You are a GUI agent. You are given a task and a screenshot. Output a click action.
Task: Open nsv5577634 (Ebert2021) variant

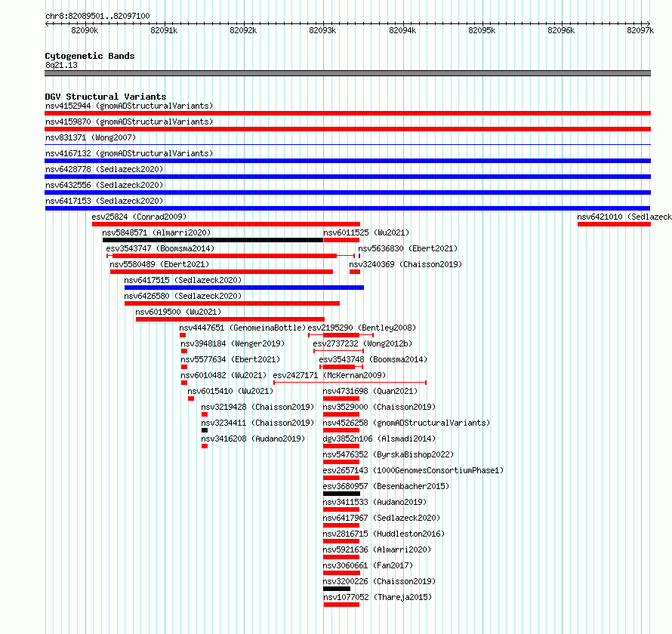tap(230, 359)
